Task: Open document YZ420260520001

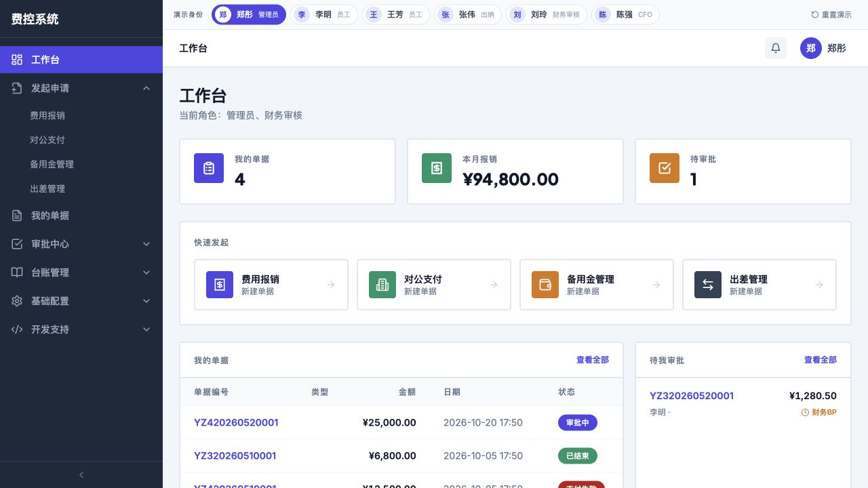Action: [236, 422]
